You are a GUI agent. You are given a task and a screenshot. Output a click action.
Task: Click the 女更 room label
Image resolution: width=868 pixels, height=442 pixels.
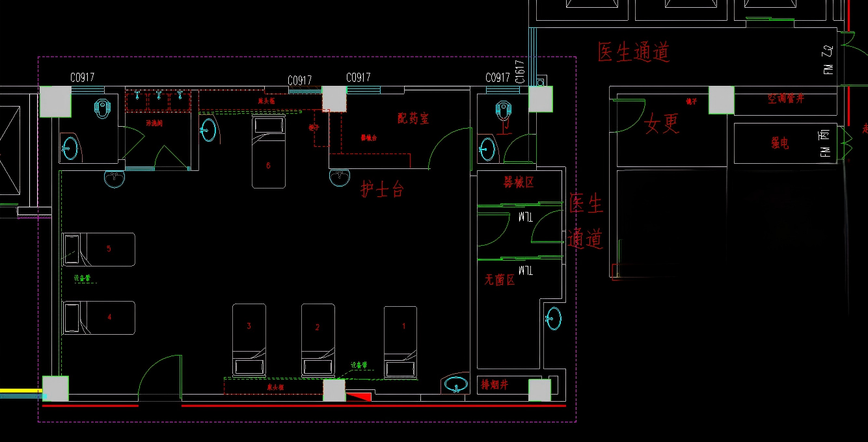[662, 123]
